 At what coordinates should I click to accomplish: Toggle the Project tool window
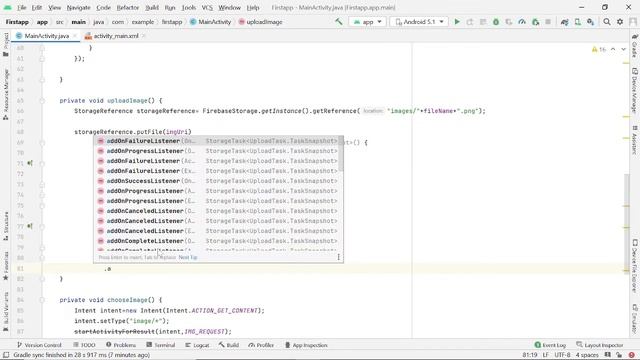click(x=6, y=45)
